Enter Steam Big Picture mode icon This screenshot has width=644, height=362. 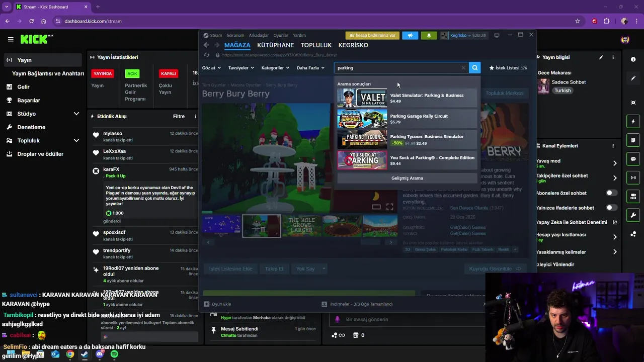pos(497,35)
